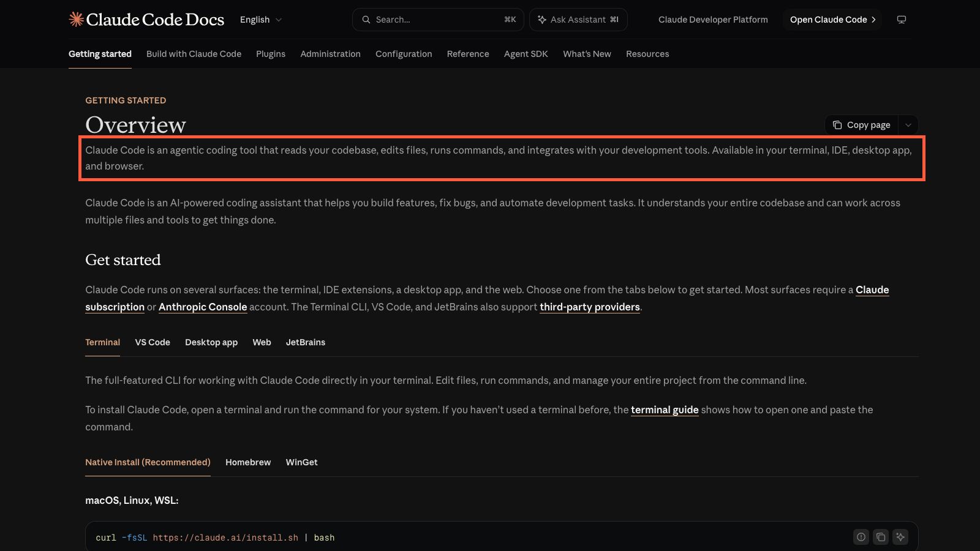Toggle the theme with the monitor icon

pyautogui.click(x=902, y=20)
